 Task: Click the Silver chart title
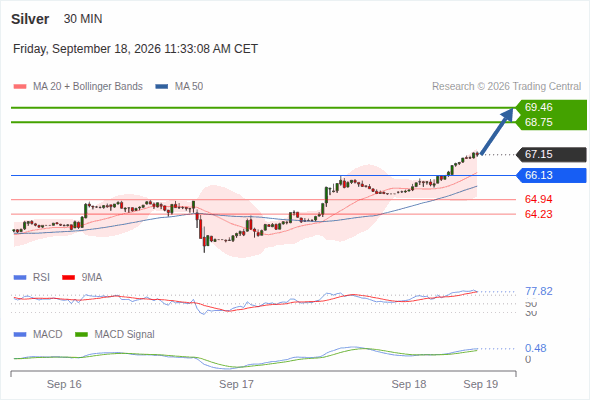pyautogui.click(x=30, y=19)
